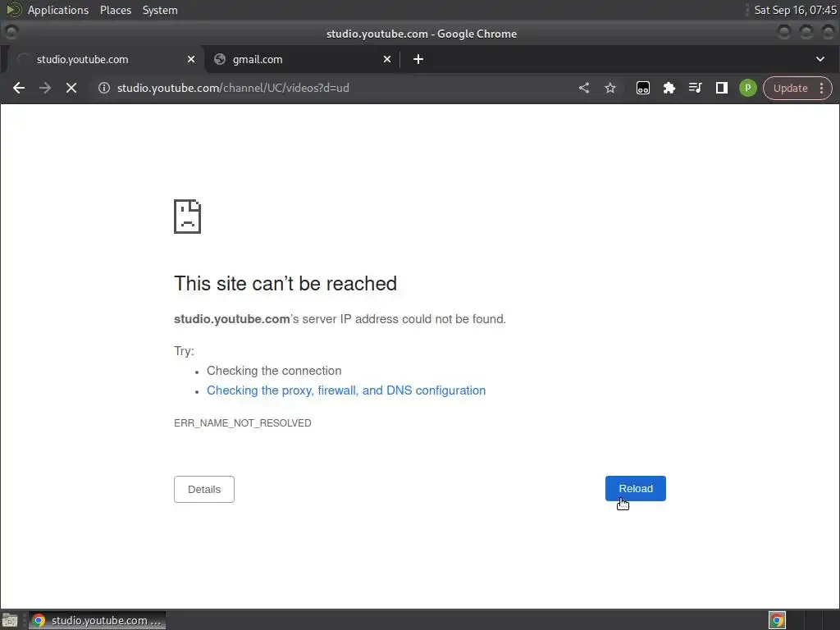Bookmark this tab with the star icon
The width and height of the screenshot is (840, 630).
tap(610, 88)
